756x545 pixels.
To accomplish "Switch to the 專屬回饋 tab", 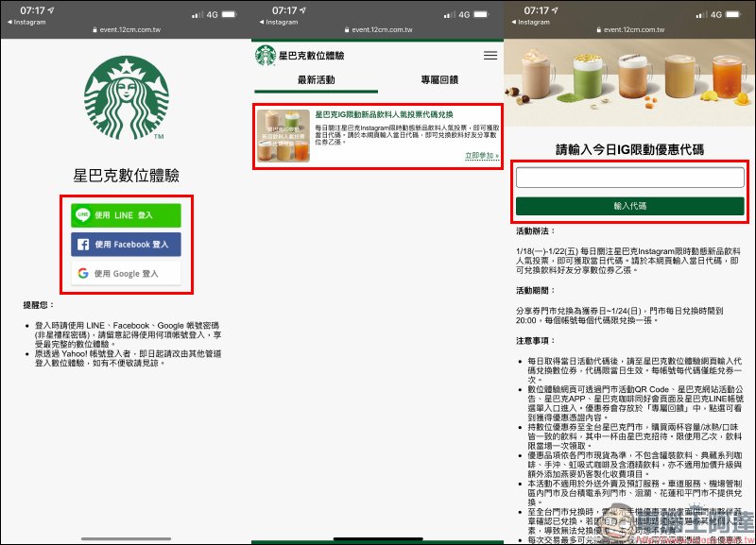I will tap(439, 80).
